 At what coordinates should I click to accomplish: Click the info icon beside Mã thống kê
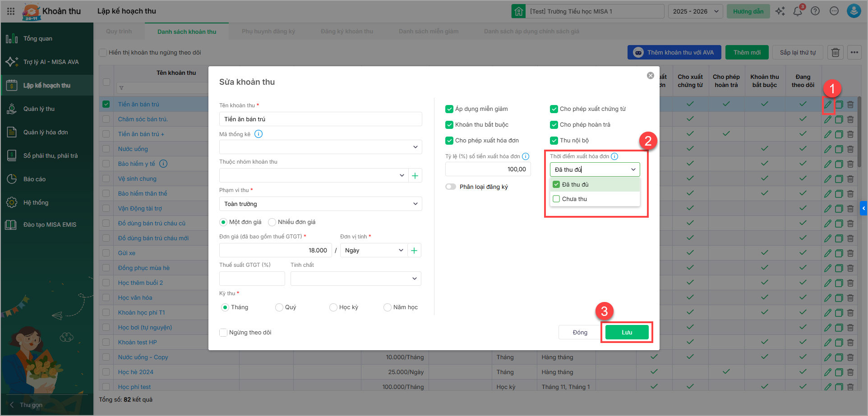pyautogui.click(x=259, y=134)
